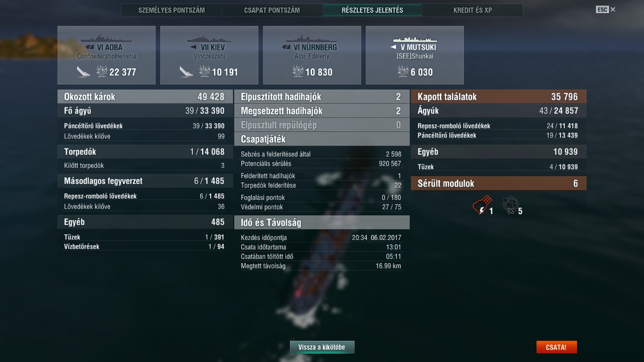This screenshot has width=644, height=362.
Task: Select the VI Aoba ship card
Action: pyautogui.click(x=107, y=55)
